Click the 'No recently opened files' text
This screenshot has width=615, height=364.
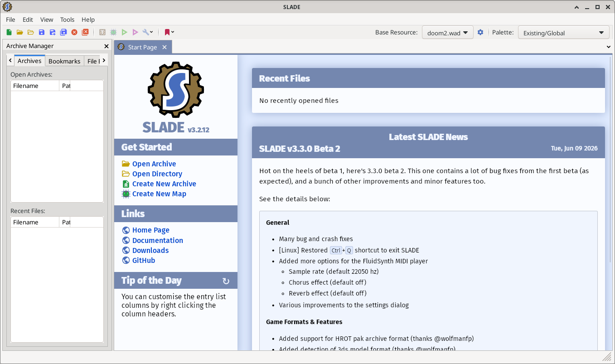(299, 101)
